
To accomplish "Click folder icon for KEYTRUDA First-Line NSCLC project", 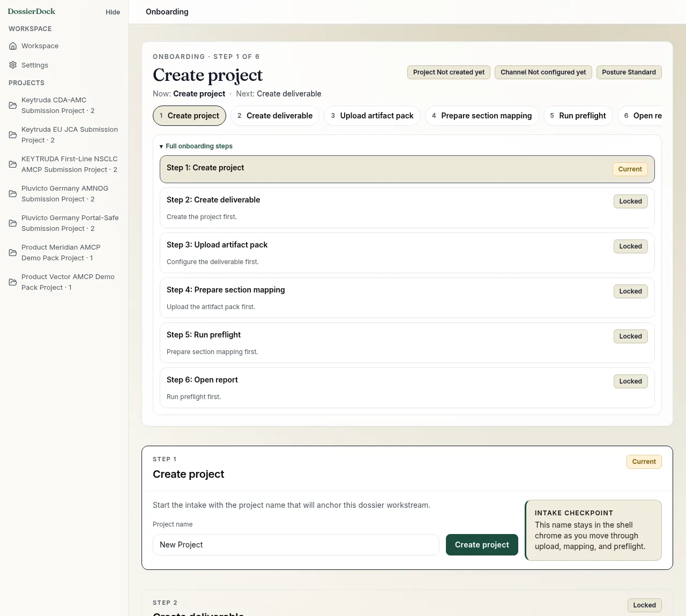I will click(x=13, y=164).
